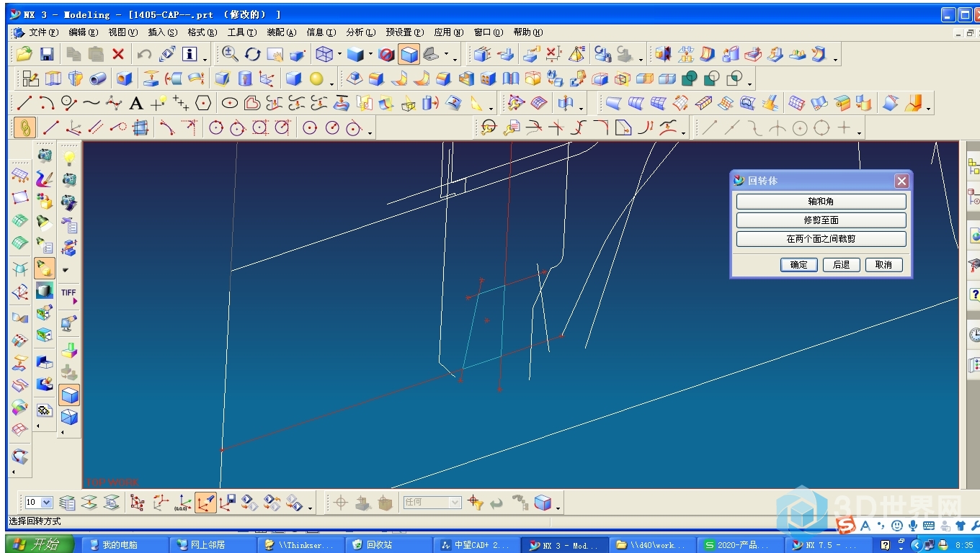Select the basic Line curve tool

24,103
